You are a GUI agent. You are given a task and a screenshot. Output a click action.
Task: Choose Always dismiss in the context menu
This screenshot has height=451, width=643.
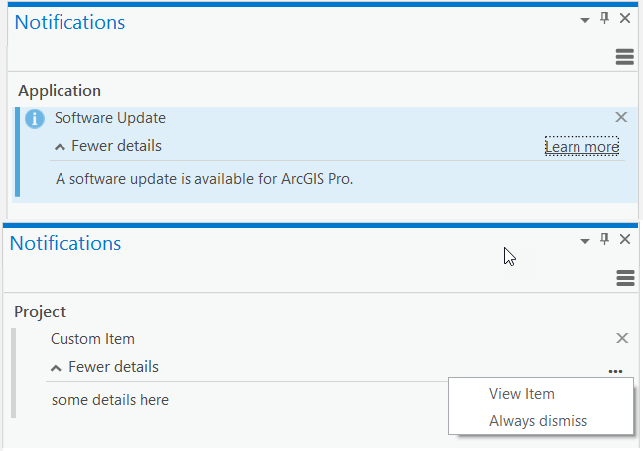pyautogui.click(x=538, y=421)
